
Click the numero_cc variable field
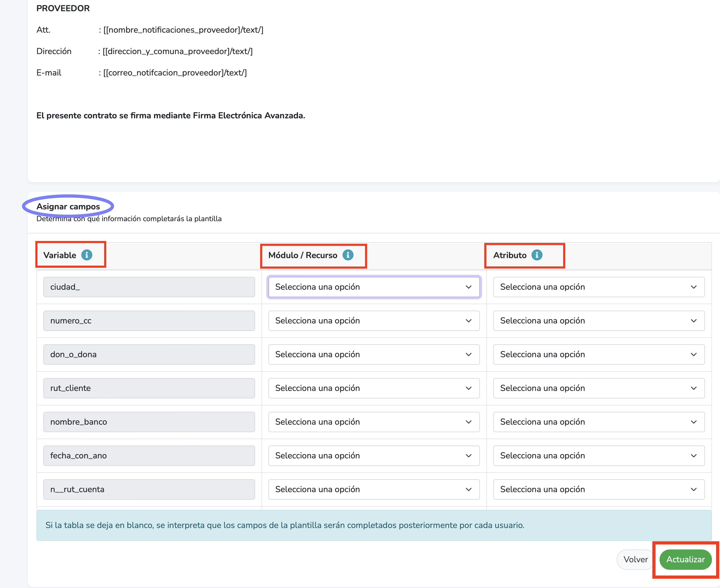coord(149,321)
